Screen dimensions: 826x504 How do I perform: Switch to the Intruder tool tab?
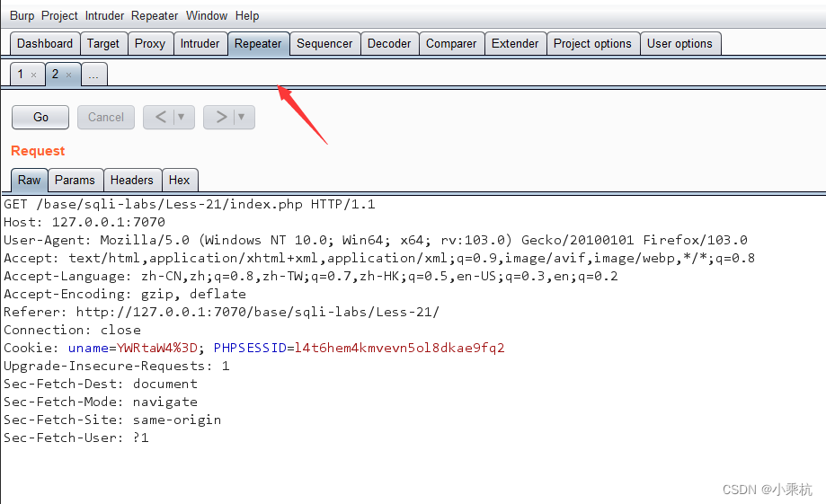click(200, 44)
